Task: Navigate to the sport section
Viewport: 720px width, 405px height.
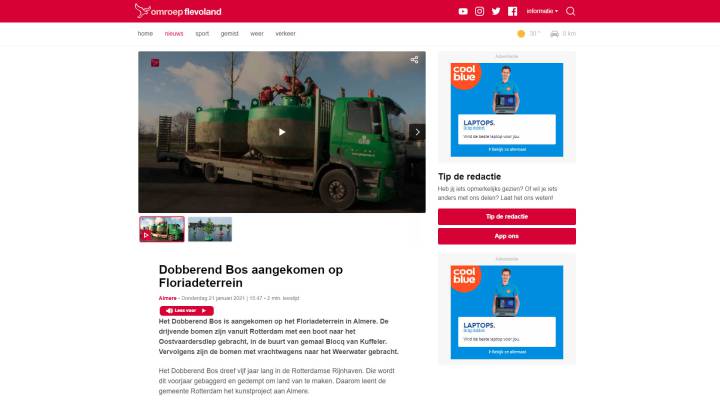Action: point(202,33)
